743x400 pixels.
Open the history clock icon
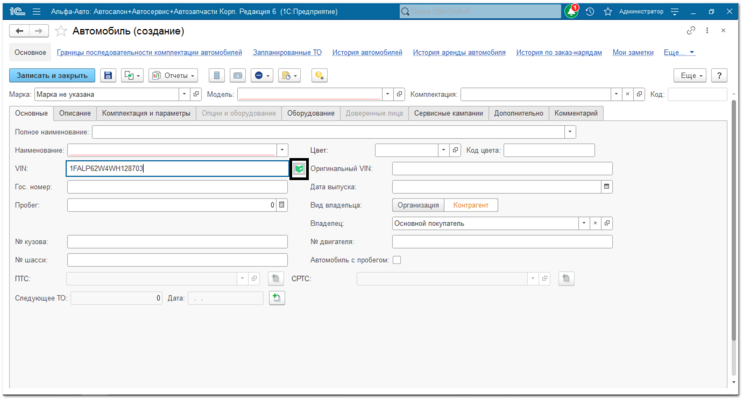pyautogui.click(x=590, y=11)
